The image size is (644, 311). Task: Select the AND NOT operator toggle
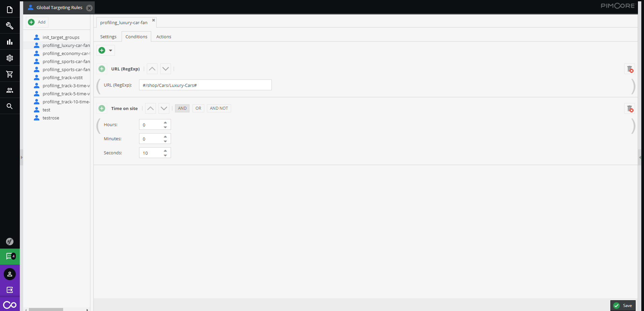(x=219, y=108)
